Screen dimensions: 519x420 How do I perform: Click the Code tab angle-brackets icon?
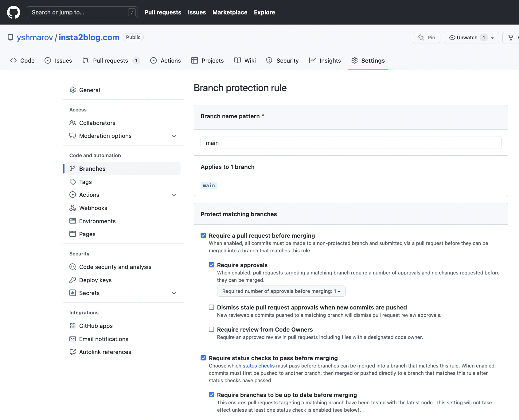[x=13, y=60]
